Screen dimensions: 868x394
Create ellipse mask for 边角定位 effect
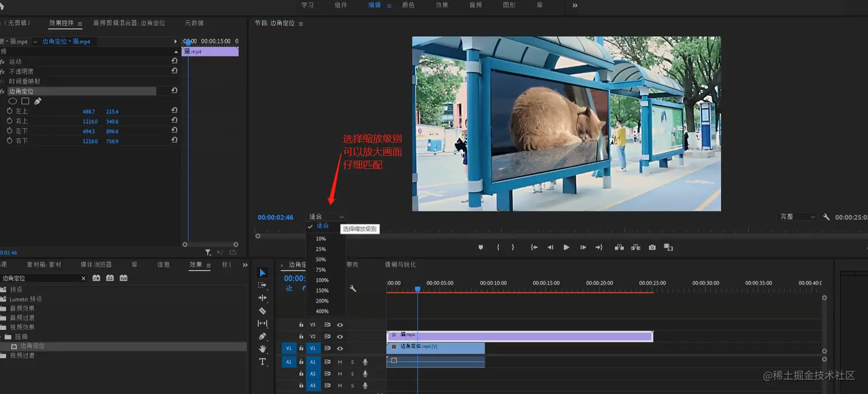point(13,101)
